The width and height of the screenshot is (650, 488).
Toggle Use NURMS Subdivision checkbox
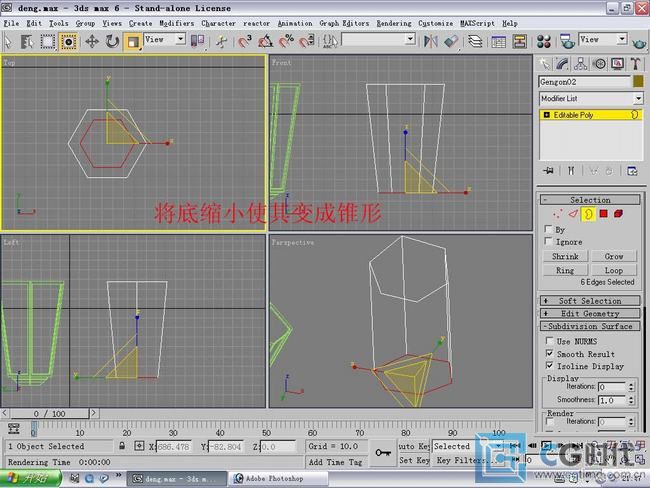tap(550, 341)
